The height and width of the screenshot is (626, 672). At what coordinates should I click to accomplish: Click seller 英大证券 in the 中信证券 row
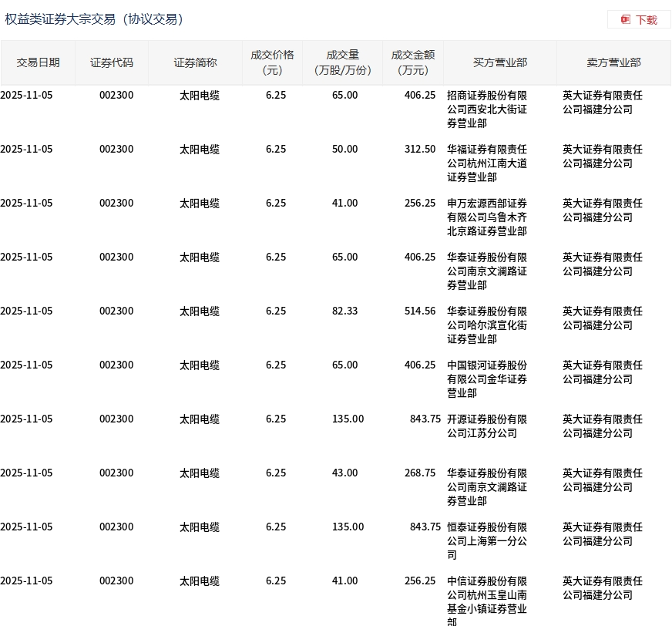point(602,588)
